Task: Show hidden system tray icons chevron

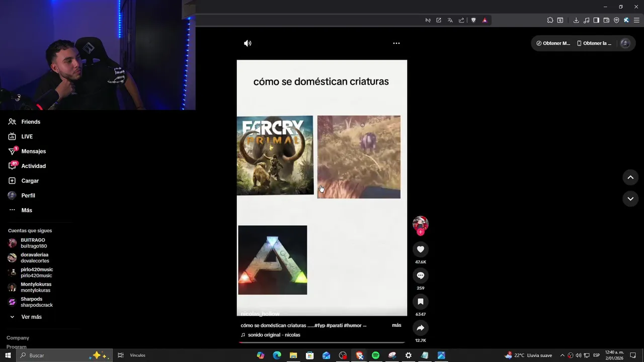Action: click(x=562, y=355)
